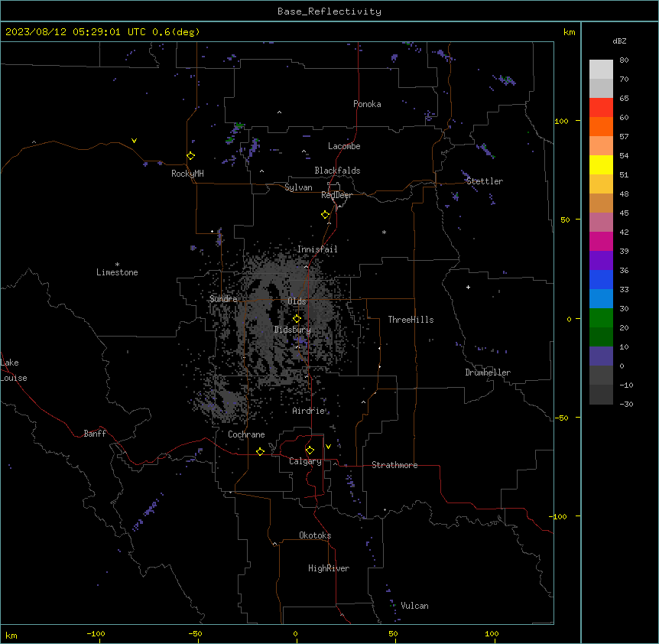The height and width of the screenshot is (644, 659).
Task: Click the Calgary label
Action: 305,461
